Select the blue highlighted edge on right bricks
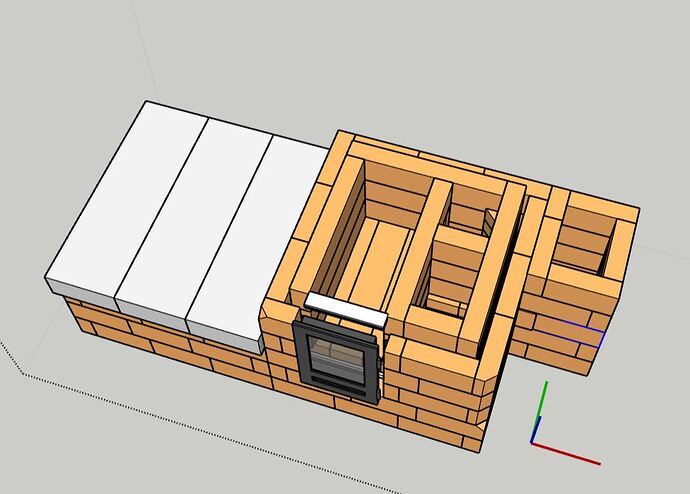The height and width of the screenshot is (494, 690). coord(574,332)
